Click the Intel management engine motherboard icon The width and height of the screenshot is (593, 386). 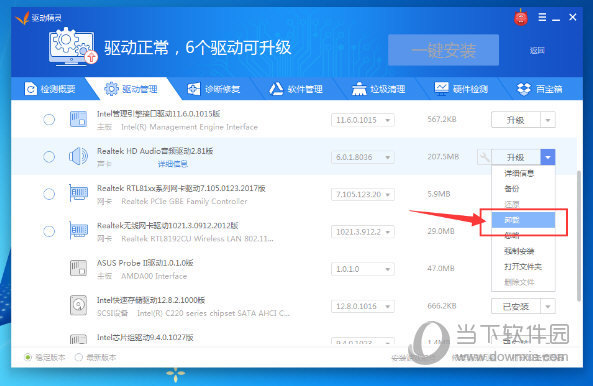pos(78,119)
